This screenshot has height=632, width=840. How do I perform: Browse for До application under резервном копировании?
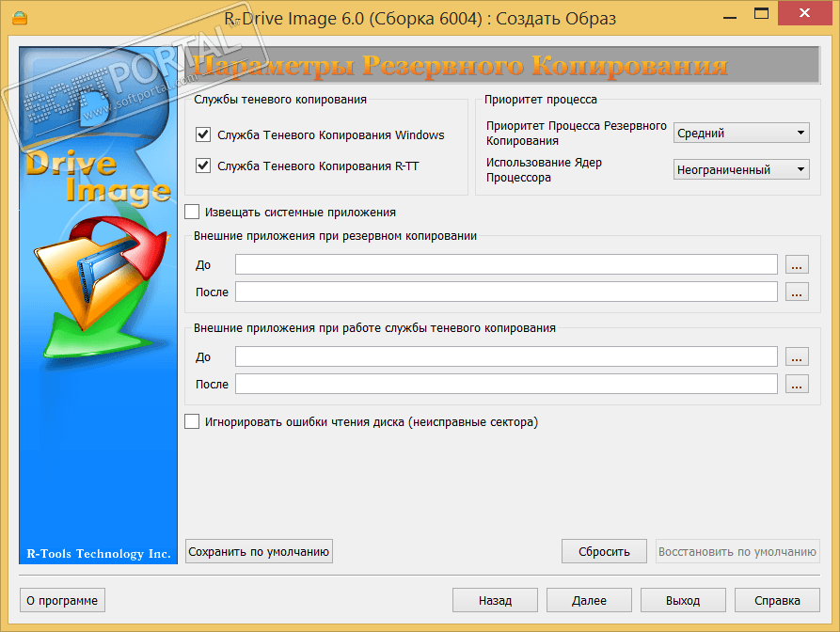[797, 264]
